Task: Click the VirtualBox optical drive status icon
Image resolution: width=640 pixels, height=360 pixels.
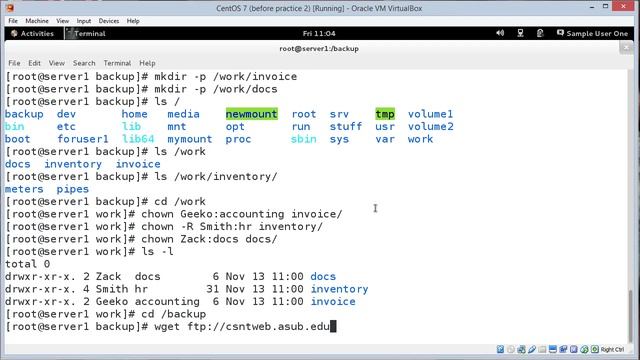Action: click(x=511, y=349)
